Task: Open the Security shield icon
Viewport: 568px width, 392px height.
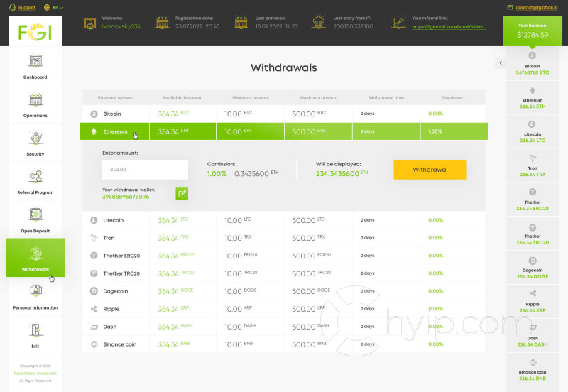Action: (35, 138)
